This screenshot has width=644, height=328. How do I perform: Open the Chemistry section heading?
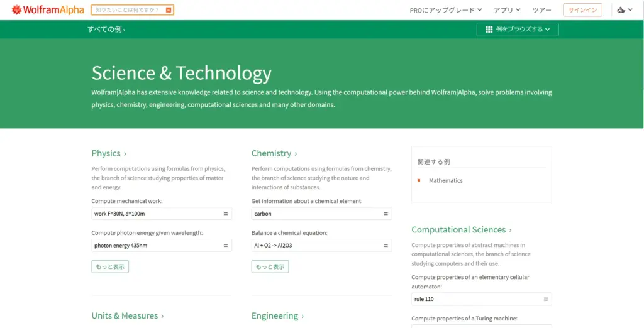274,153
